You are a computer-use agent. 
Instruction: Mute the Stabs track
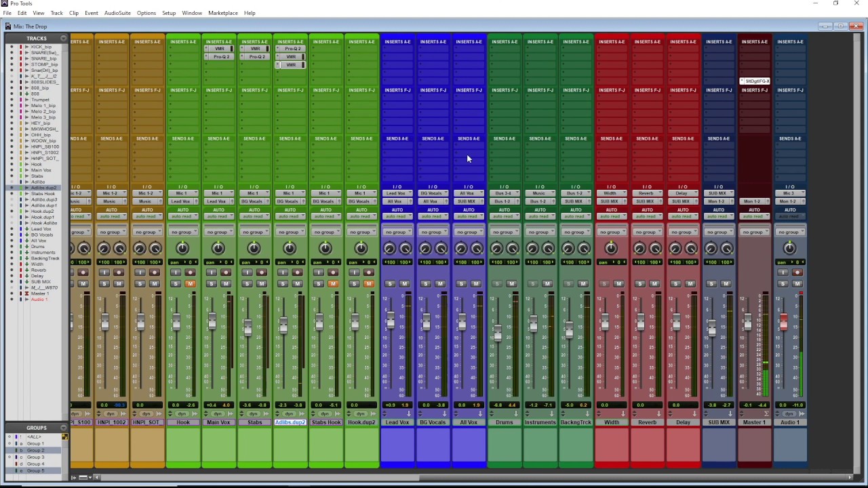pyautogui.click(x=261, y=284)
